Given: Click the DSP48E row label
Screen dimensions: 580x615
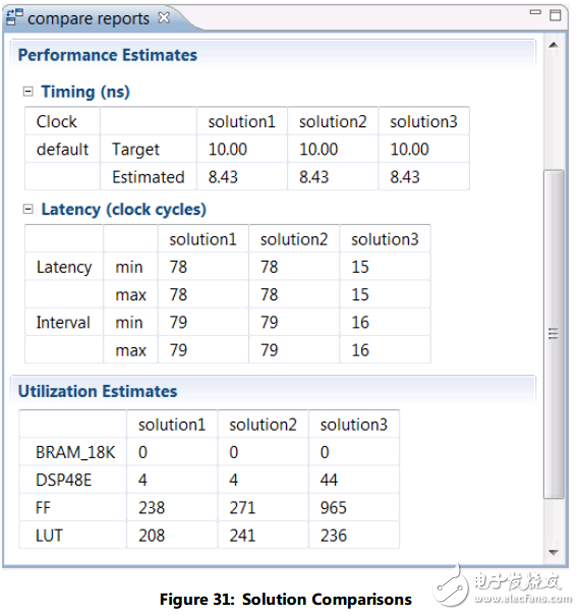Looking at the screenshot, I should click(64, 480).
